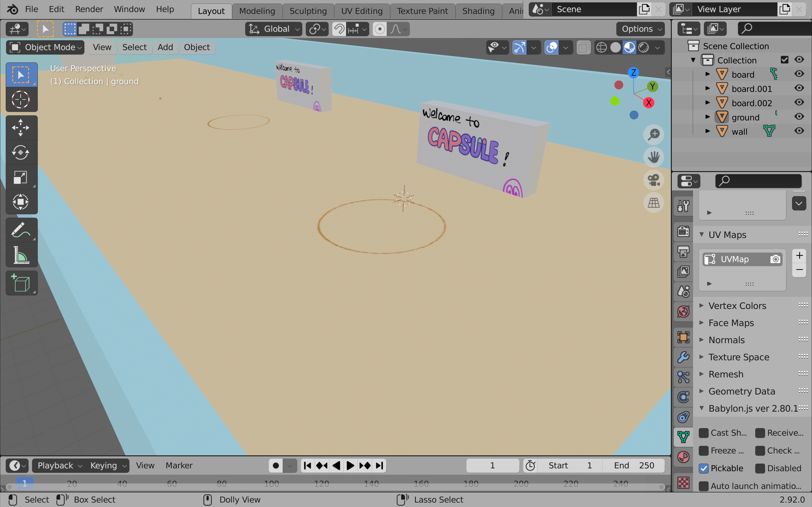Open the Object Mode dropdown
812x507 pixels.
pos(45,47)
